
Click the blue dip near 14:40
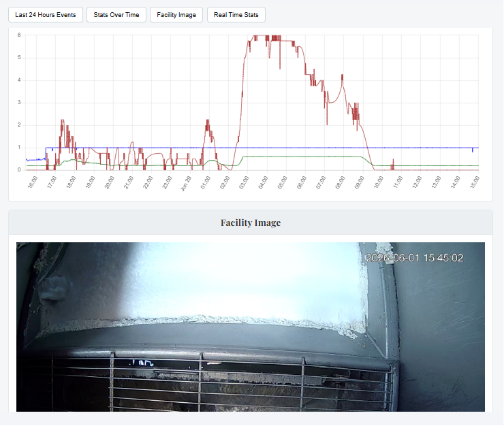pyautogui.click(x=473, y=150)
